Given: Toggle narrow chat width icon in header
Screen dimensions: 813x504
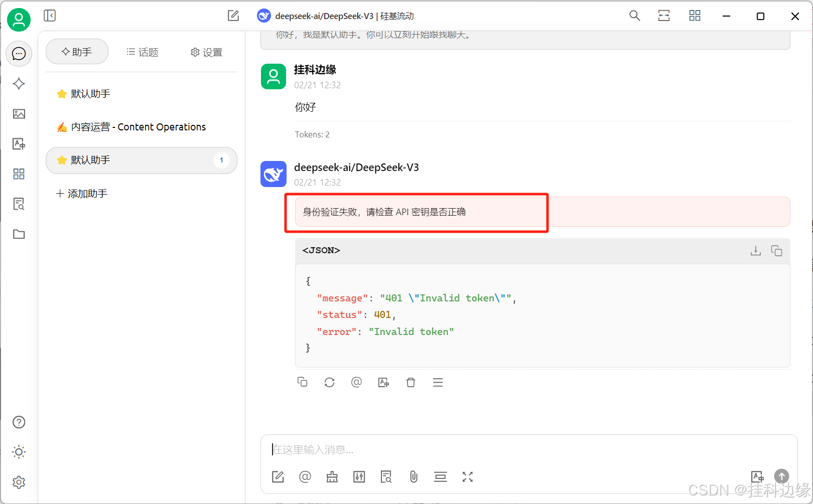Looking at the screenshot, I should (x=664, y=16).
